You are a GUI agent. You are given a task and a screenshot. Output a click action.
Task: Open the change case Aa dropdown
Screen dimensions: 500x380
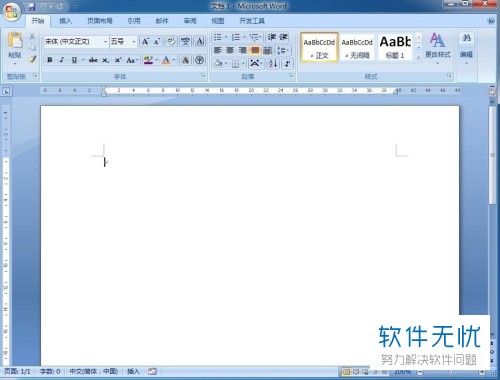[132, 60]
